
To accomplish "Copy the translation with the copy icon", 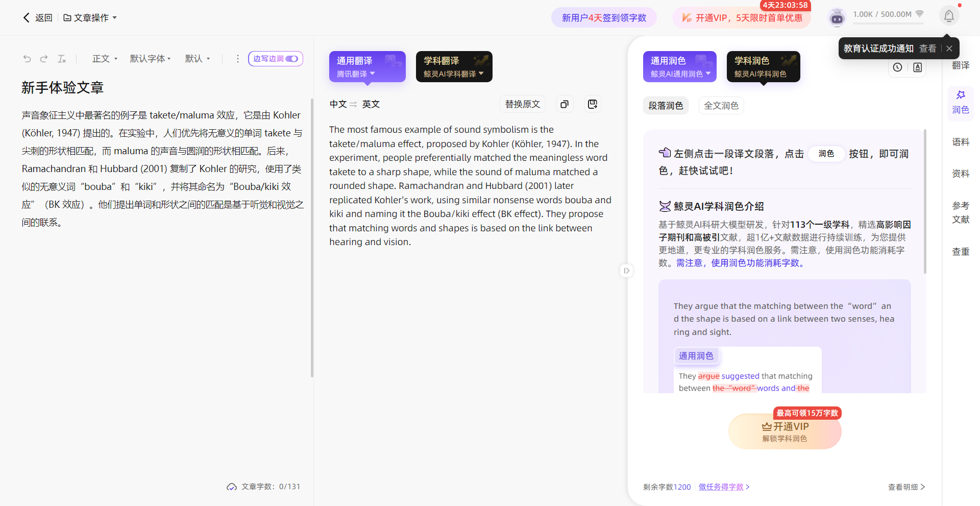I will tap(565, 104).
